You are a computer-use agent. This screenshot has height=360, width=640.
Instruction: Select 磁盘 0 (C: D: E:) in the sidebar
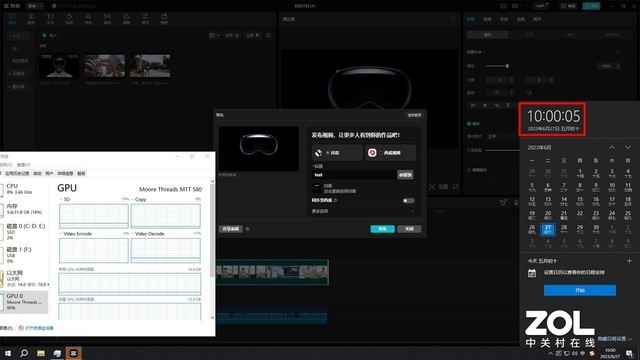tap(24, 231)
